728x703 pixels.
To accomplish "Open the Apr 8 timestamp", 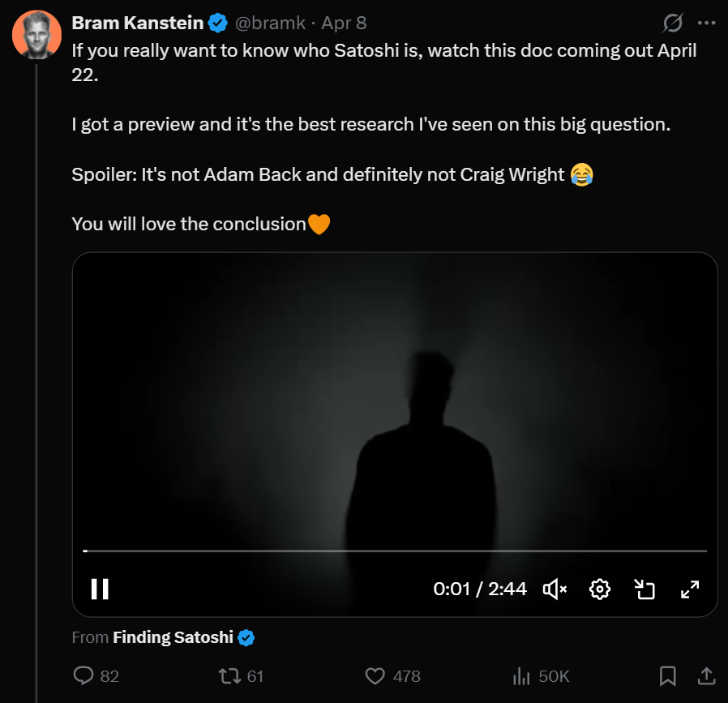I will pyautogui.click(x=344, y=24).
